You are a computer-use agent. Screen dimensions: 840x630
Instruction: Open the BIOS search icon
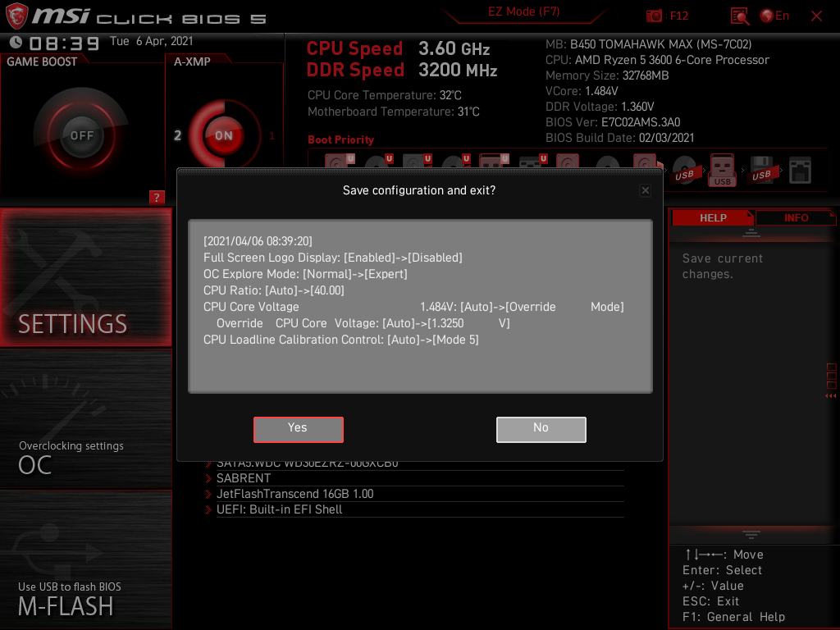point(740,16)
